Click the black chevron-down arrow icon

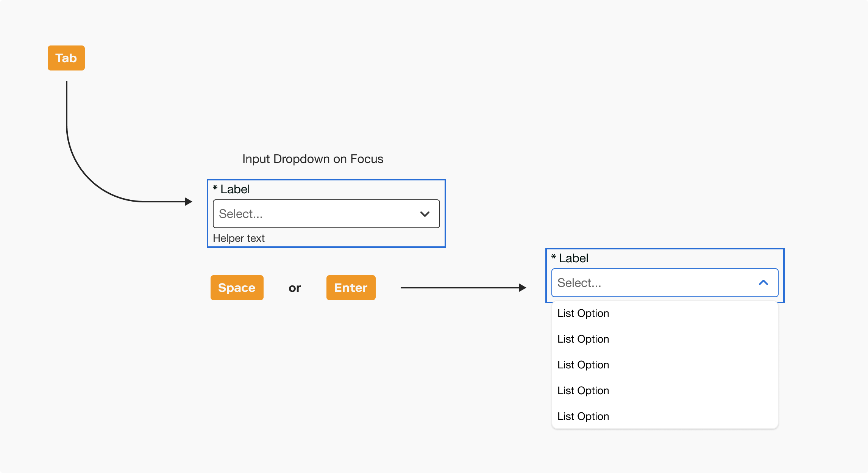tap(425, 214)
